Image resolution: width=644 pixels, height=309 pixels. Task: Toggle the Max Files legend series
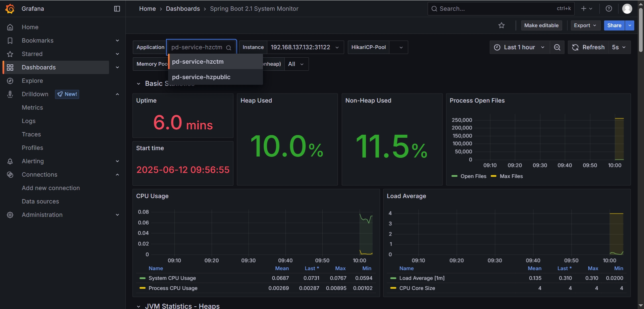511,176
